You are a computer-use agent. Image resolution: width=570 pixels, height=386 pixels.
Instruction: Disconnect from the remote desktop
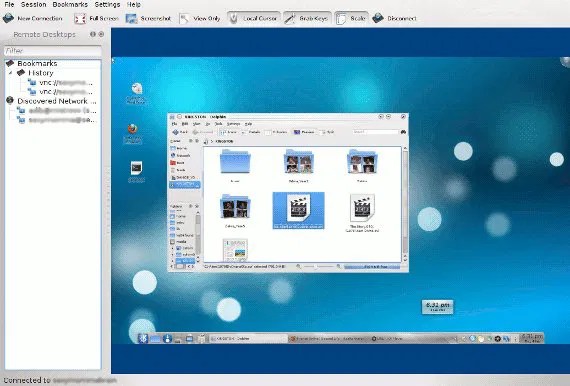(x=395, y=18)
